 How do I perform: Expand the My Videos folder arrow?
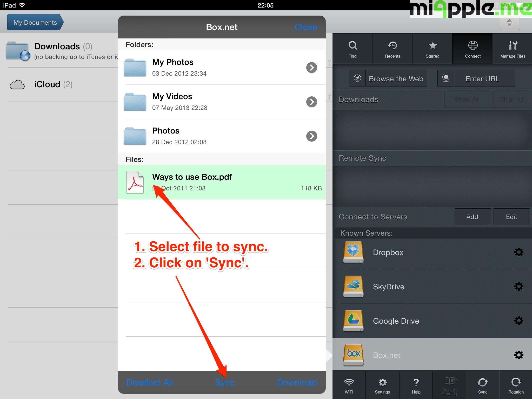[311, 102]
